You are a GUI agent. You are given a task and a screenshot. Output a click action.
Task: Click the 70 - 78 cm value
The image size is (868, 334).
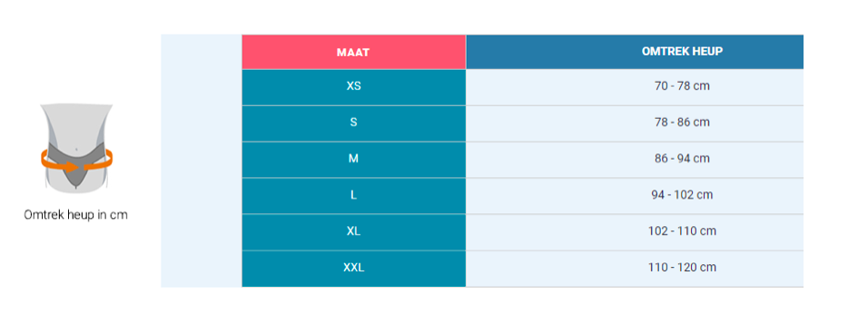coord(682,86)
